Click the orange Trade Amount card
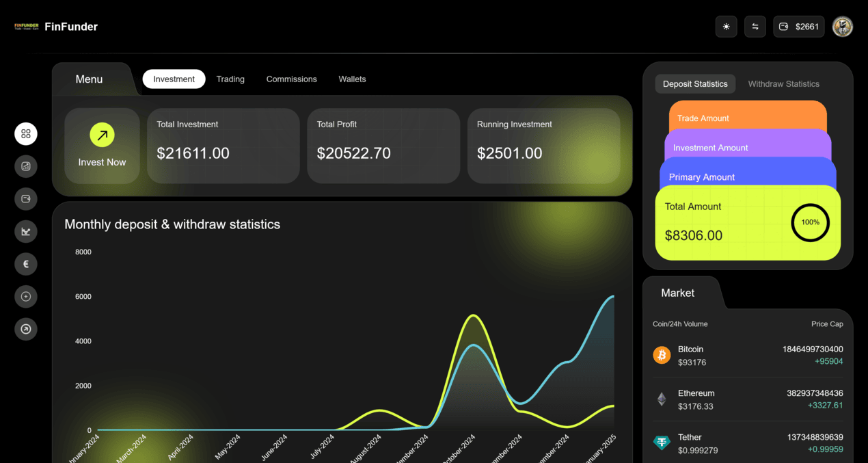 coord(748,116)
